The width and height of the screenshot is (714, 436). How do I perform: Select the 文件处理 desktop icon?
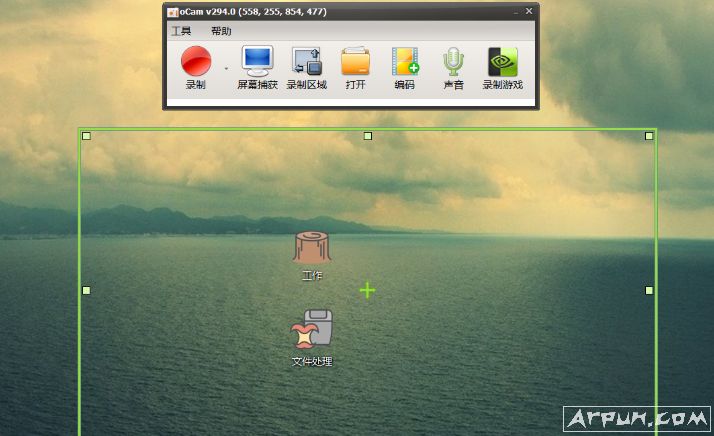312,338
